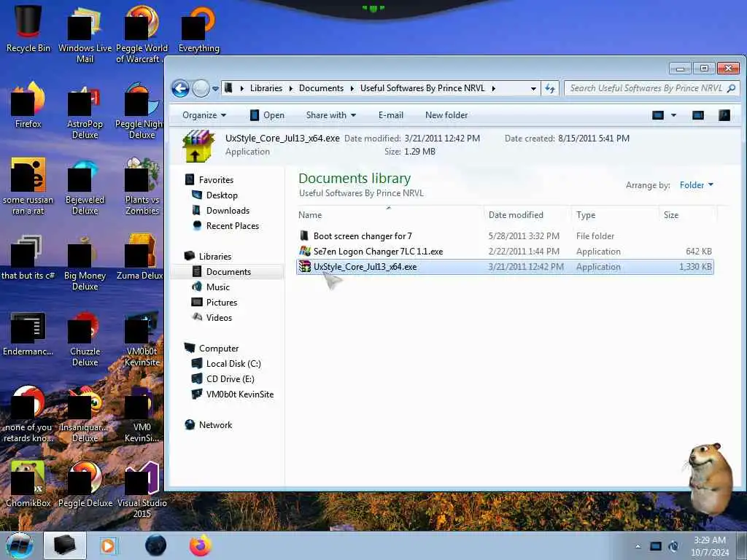Screen dimensions: 747x560
Task: Open the Organize menu
Action: (x=204, y=115)
